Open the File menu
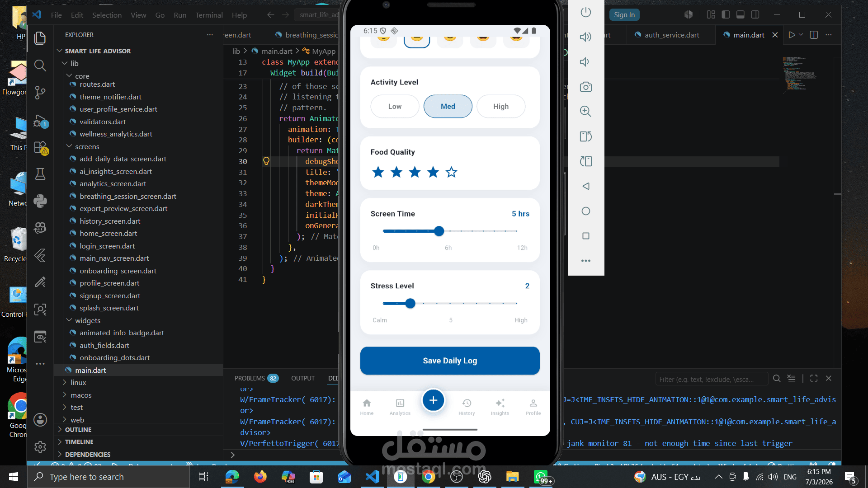Image resolution: width=868 pixels, height=488 pixels. tap(57, 15)
